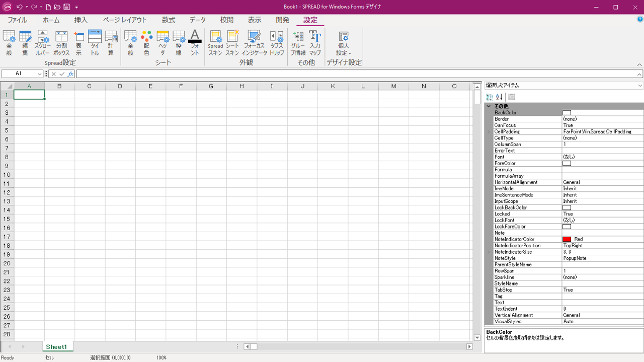Select row header 10
644x362 pixels.
pyautogui.click(x=7, y=175)
